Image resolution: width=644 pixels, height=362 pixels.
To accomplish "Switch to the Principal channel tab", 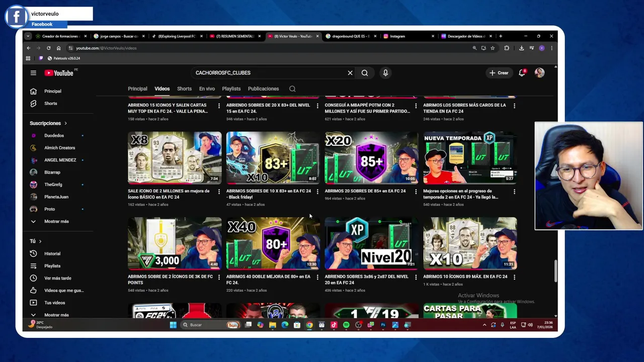I will tap(137, 88).
